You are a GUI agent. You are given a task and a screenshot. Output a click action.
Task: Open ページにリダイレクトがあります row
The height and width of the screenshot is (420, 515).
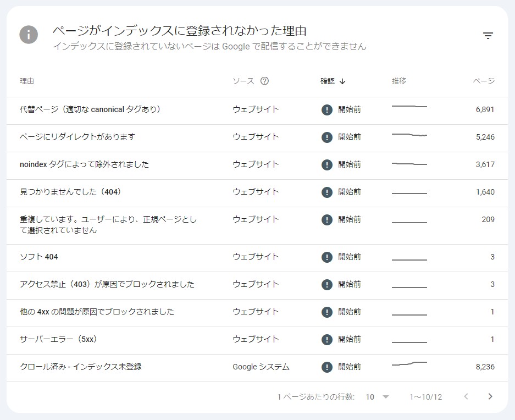coord(257,138)
